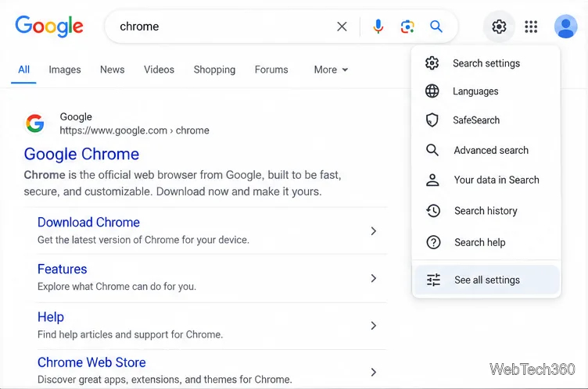Expand the More dropdown
Viewport: 588px width, 389px height.
(331, 70)
